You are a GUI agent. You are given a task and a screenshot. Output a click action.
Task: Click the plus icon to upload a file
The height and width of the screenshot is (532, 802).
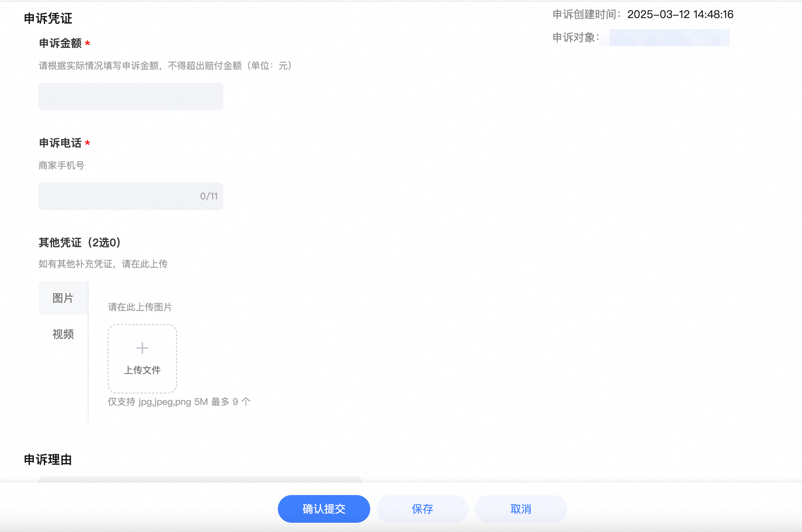point(142,348)
